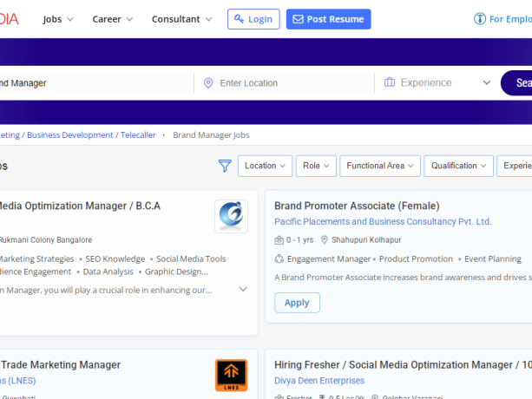This screenshot has width=532, height=399.
Task: Click the SEO Knowledge skill tag
Action: click(x=115, y=259)
